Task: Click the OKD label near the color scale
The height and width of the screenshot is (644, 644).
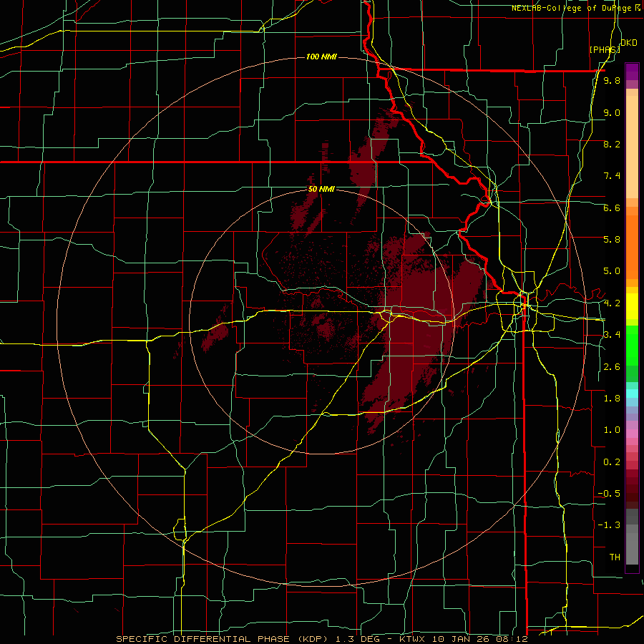Action: point(629,43)
